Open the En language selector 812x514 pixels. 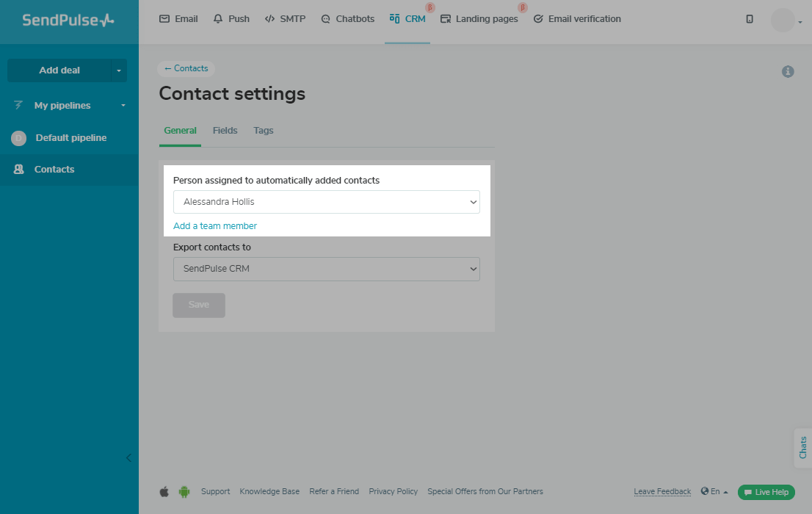[x=714, y=492]
